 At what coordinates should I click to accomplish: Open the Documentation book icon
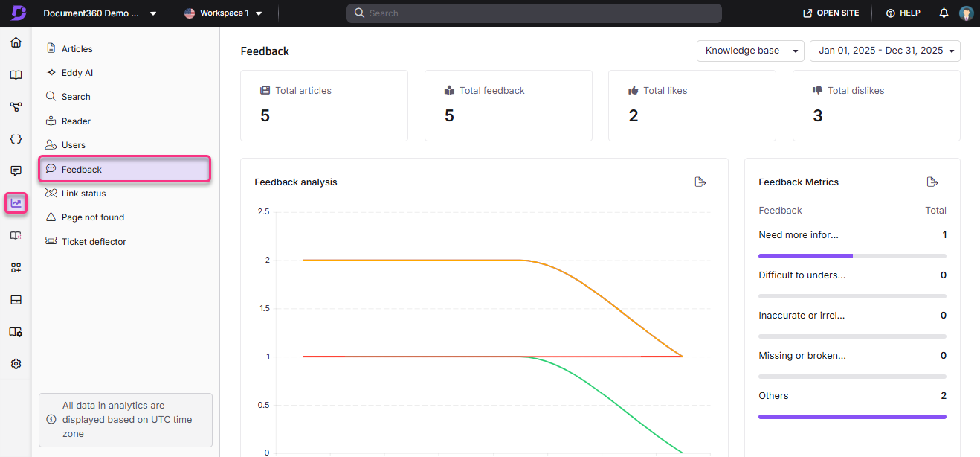point(16,74)
